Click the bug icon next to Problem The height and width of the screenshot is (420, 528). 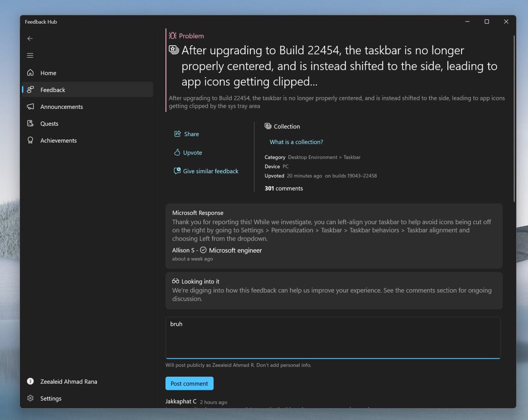tap(173, 36)
